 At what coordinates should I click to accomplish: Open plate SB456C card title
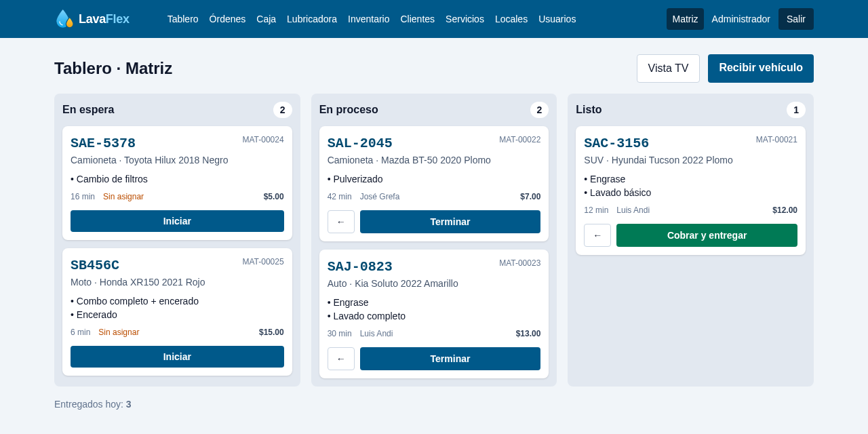[x=95, y=265]
